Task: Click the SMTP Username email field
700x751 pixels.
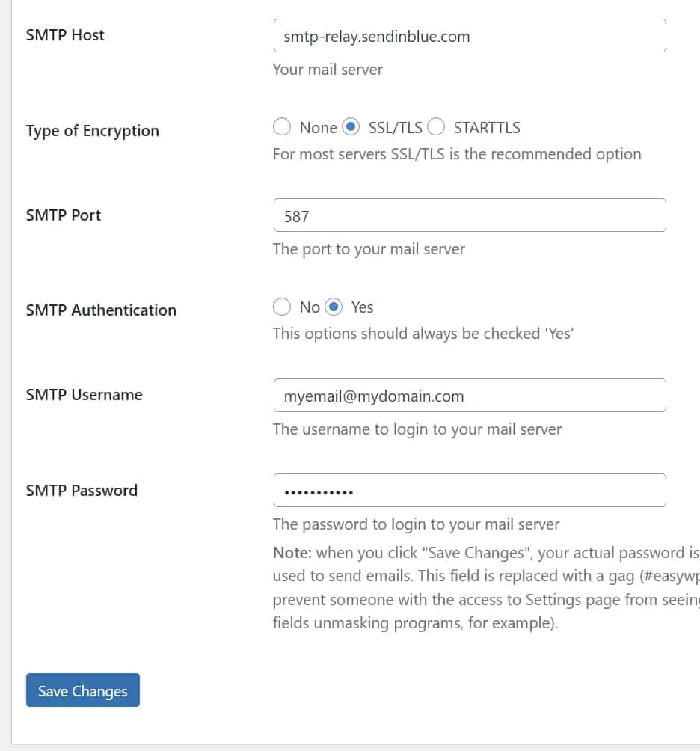Action: pos(469,396)
